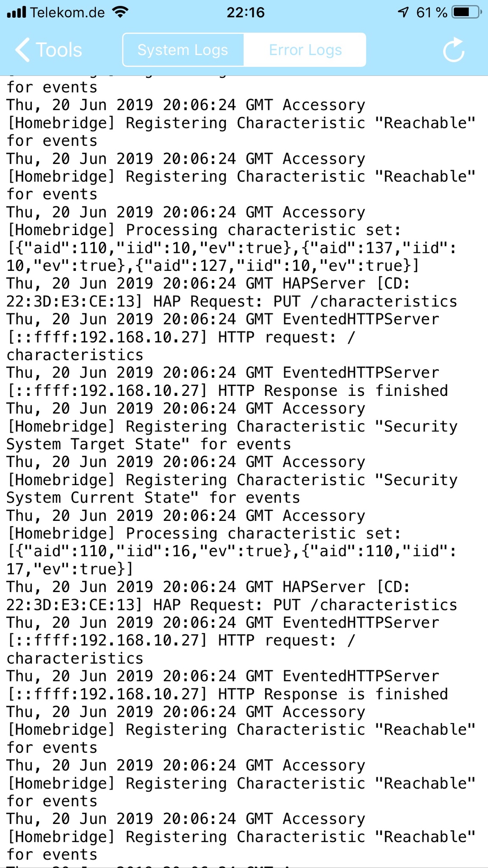488x868 pixels.
Task: Tap the "System Current State" log line
Action: (x=153, y=498)
